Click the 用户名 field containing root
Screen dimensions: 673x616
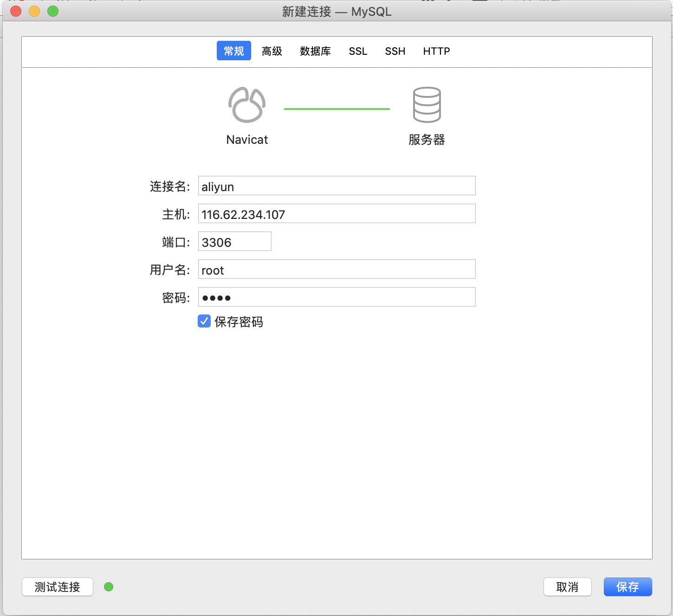tap(336, 269)
